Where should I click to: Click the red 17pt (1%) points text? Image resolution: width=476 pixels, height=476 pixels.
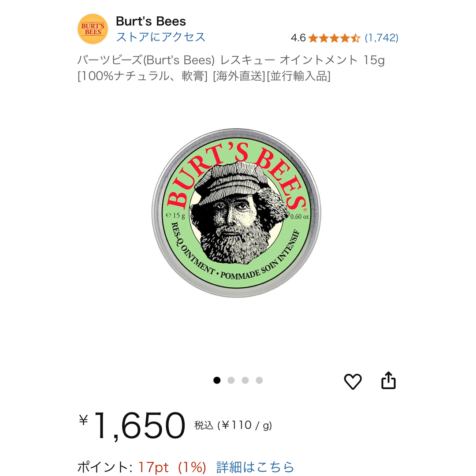[172, 467]
